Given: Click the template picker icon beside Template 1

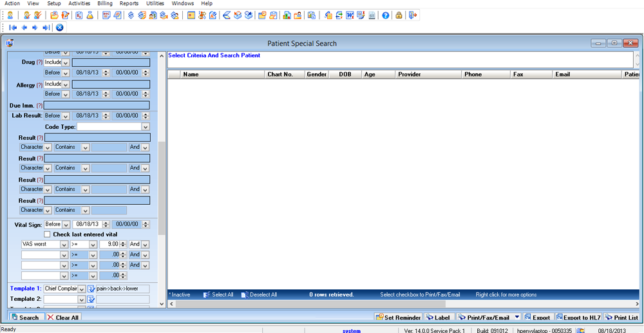Looking at the screenshot, I should (x=91, y=289).
